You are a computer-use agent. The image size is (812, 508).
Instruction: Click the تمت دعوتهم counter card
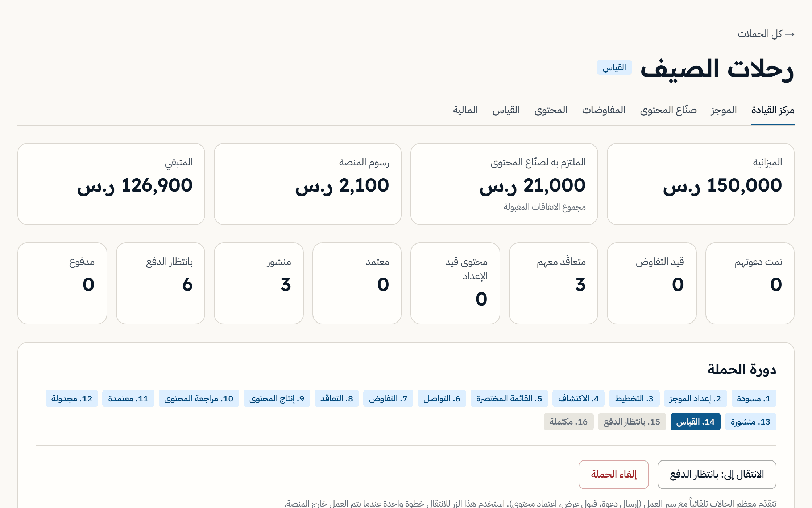[750, 283]
